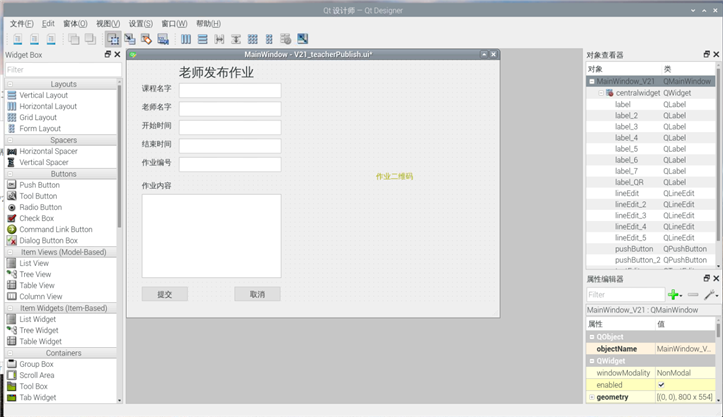Open the wrench configure property editor icon
Image resolution: width=723 pixels, height=417 pixels.
pyautogui.click(x=711, y=294)
